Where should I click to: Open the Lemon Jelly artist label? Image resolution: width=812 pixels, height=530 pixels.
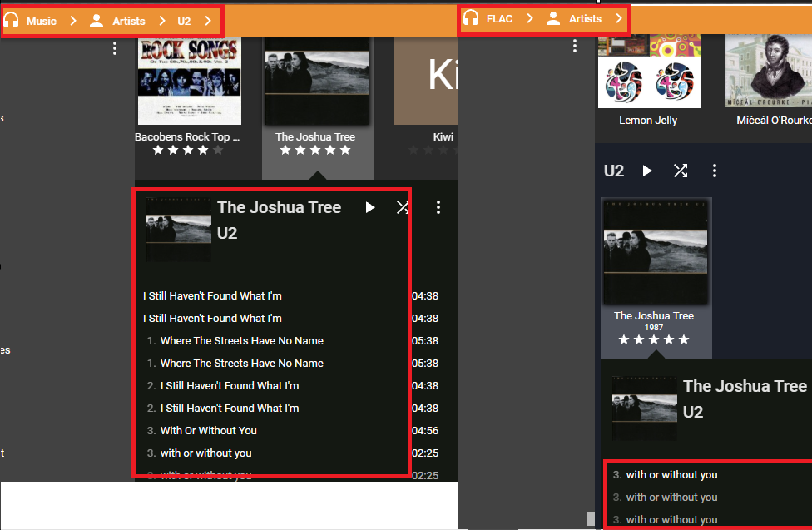648,121
